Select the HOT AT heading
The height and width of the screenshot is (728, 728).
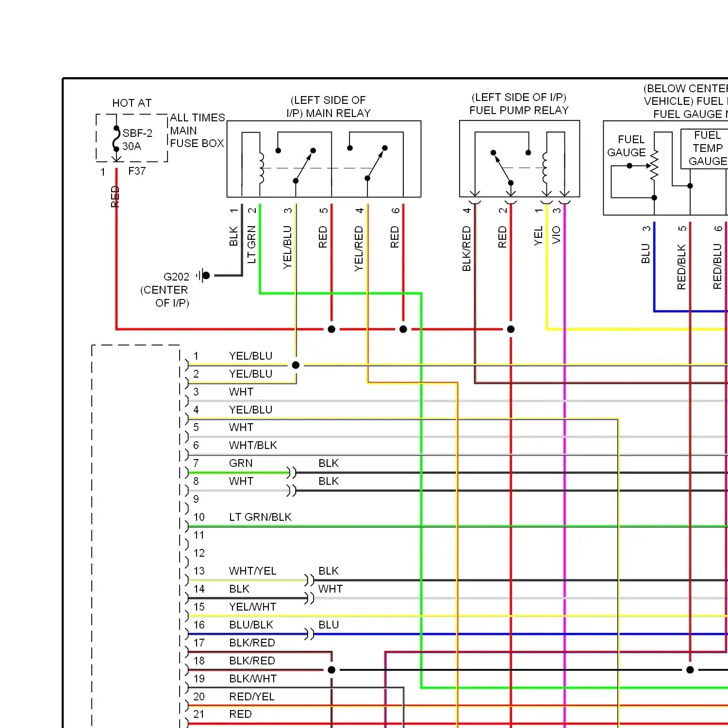click(132, 103)
